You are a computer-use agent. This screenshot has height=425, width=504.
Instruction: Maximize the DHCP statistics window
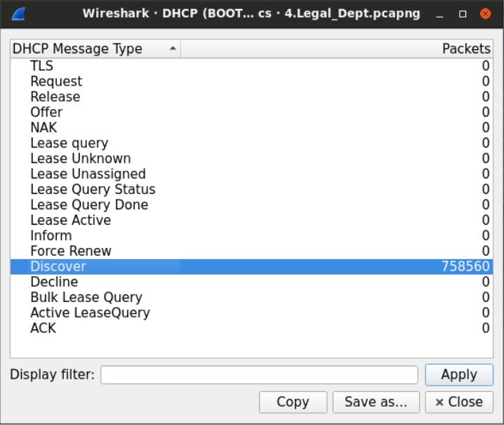click(x=462, y=14)
